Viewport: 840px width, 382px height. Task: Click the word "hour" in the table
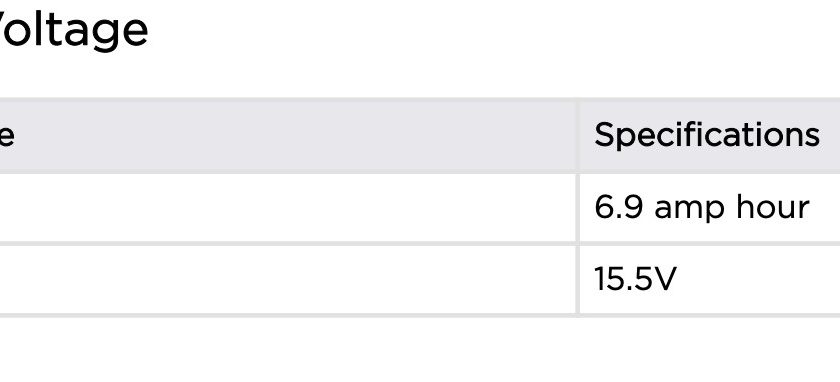[x=772, y=207]
